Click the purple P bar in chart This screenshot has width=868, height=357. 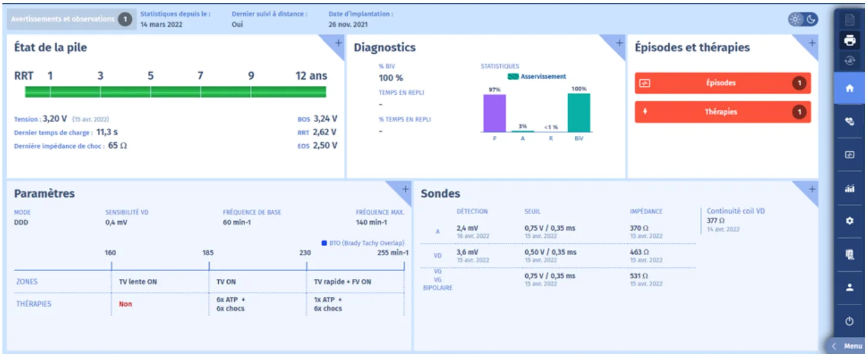click(494, 113)
